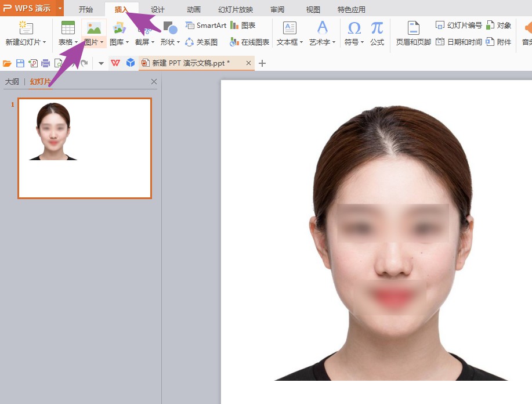532x404 pixels.
Task: Switch to the 动画 (Animation) ribbon tab
Action: tap(194, 9)
